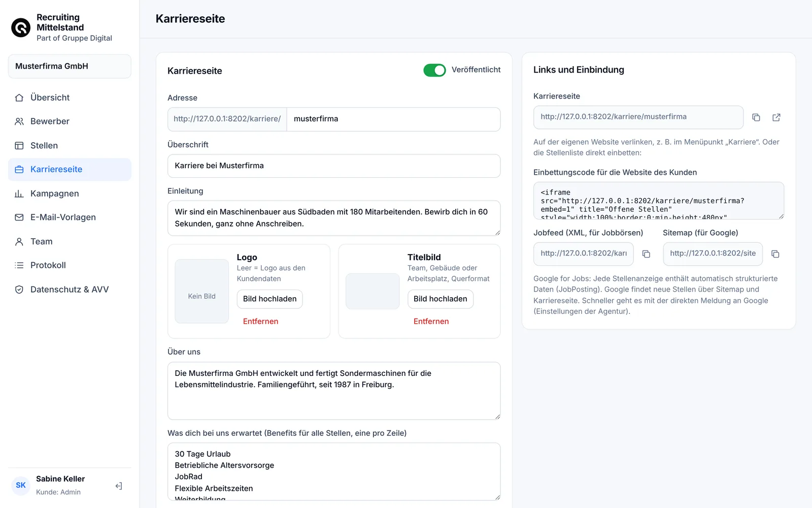The image size is (812, 508).
Task: Remove the Titelbild via Entfernen
Action: click(431, 321)
